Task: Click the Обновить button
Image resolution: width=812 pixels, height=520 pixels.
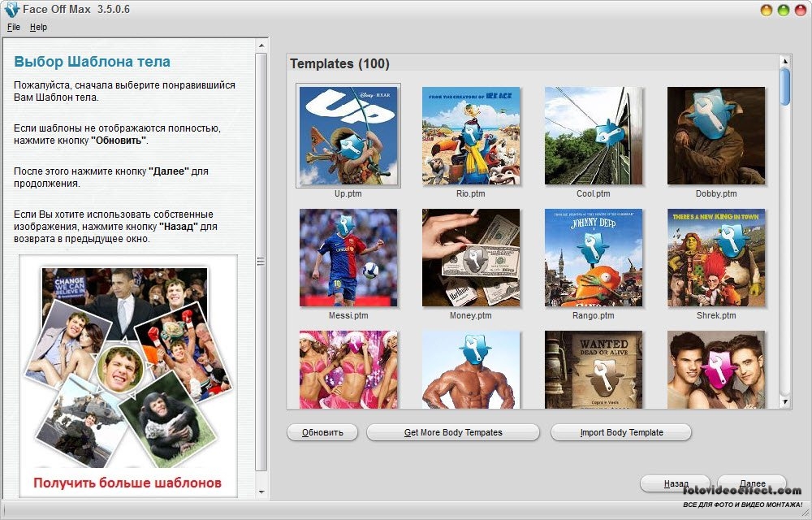Action: pyautogui.click(x=322, y=432)
